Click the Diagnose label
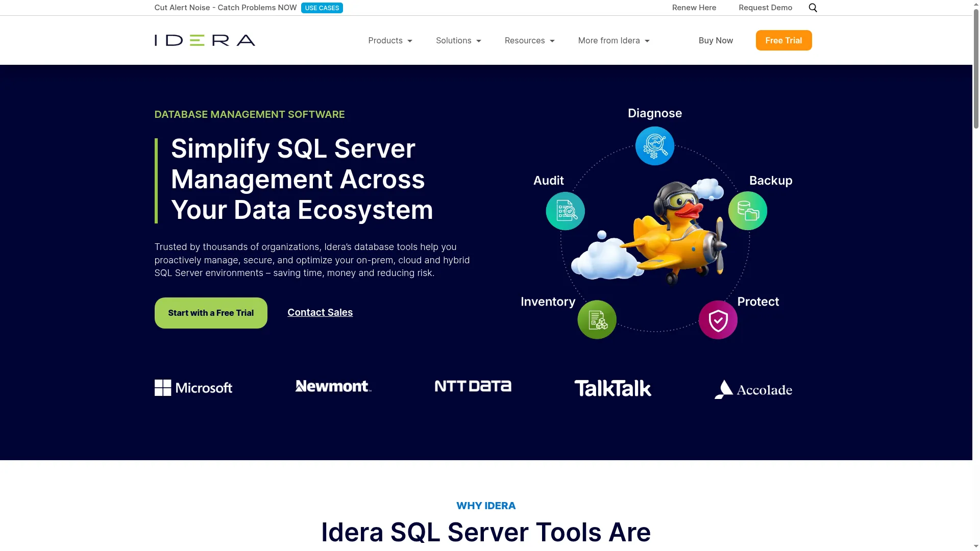The width and height of the screenshot is (980, 551). tap(655, 113)
